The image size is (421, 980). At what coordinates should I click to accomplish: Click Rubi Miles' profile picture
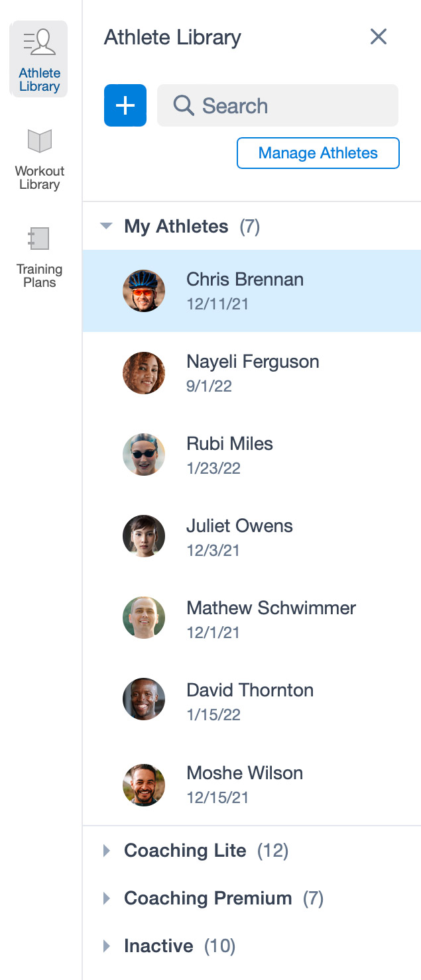144,455
